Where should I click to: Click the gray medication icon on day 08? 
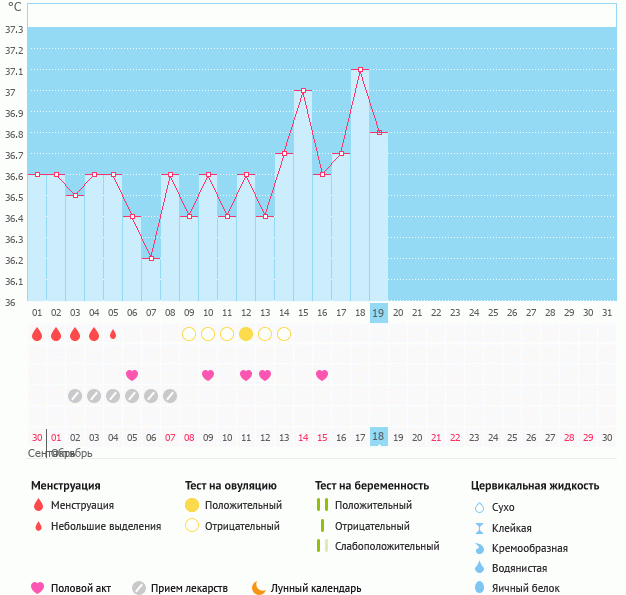click(170, 396)
